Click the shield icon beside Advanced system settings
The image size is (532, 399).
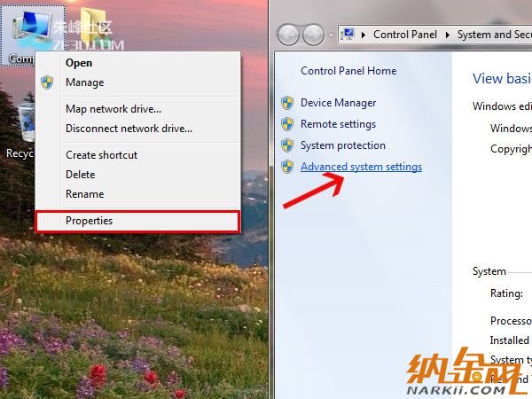(x=287, y=167)
